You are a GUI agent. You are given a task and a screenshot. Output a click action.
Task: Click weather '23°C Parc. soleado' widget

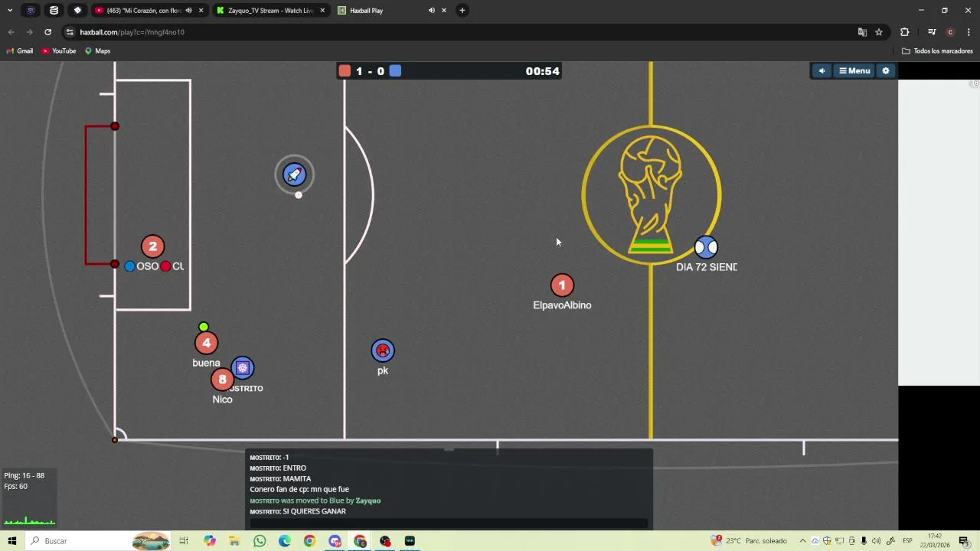[x=749, y=541]
